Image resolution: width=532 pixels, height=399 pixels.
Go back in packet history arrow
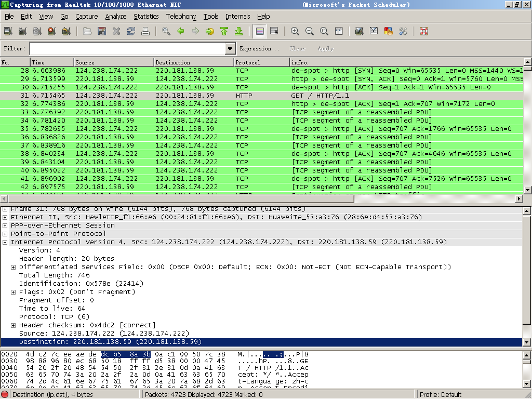point(181,31)
